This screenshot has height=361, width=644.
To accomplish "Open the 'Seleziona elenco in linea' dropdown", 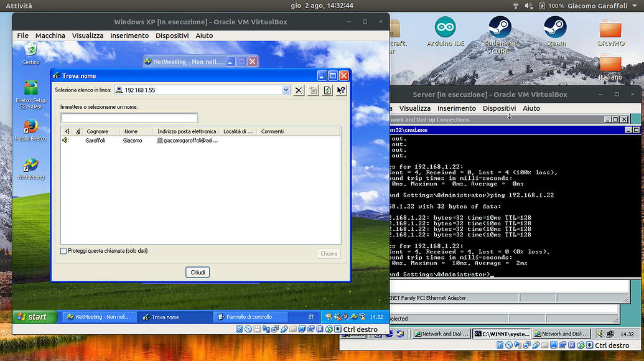I will pos(285,90).
